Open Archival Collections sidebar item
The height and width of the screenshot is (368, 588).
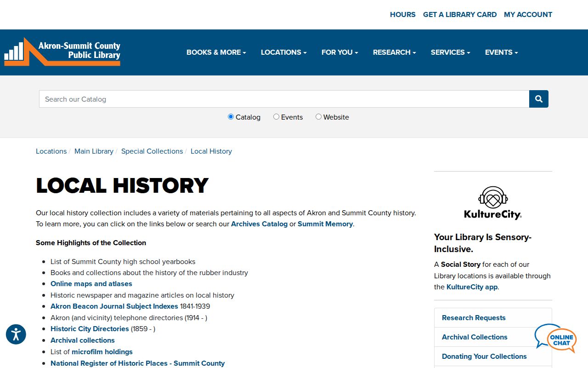pyautogui.click(x=493, y=337)
